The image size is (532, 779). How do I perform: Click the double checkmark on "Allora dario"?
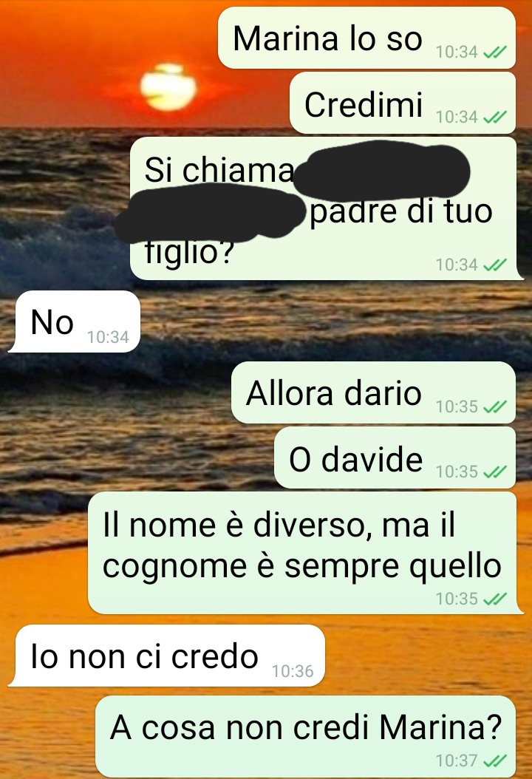495,406
